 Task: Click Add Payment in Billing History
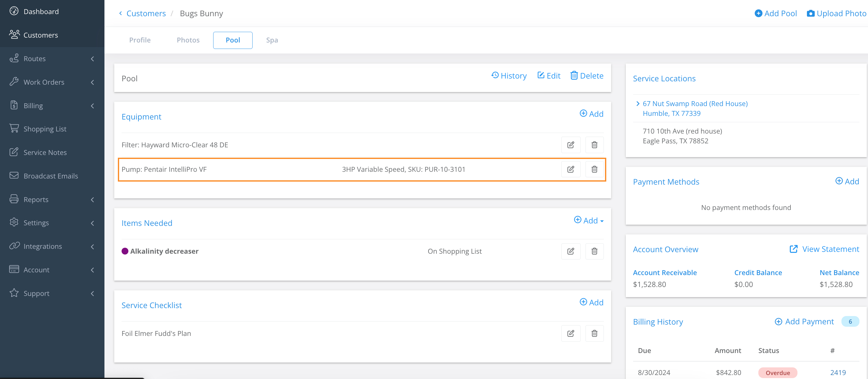(804, 322)
